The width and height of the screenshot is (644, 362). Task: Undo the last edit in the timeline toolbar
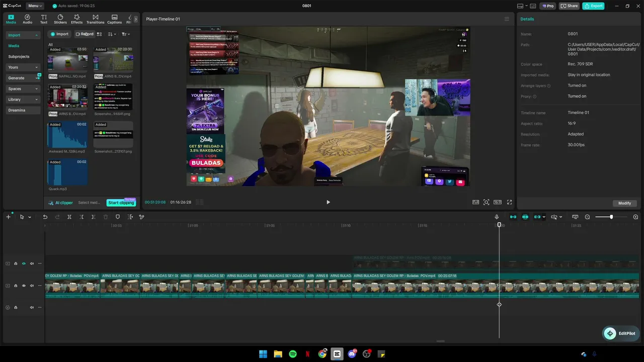[x=45, y=217]
